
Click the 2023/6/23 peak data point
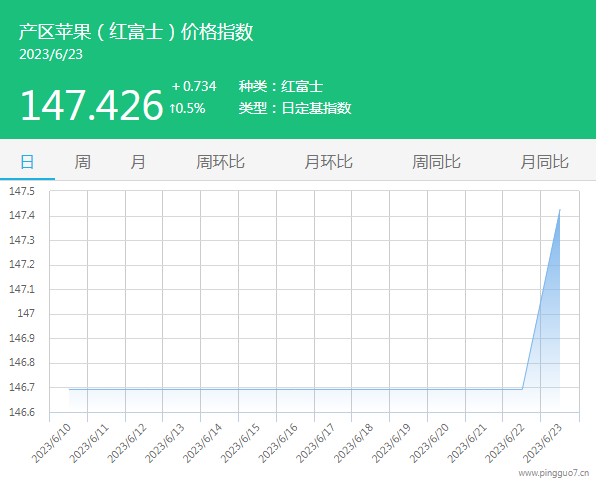click(x=560, y=209)
